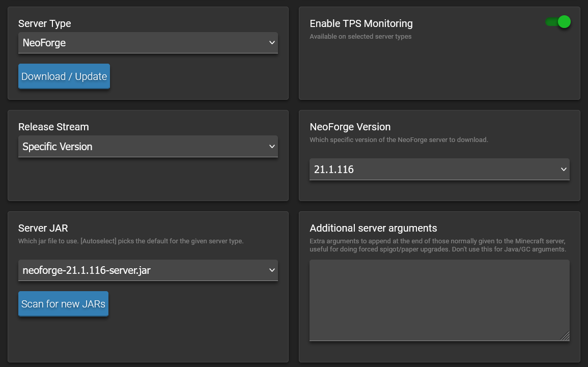This screenshot has width=588, height=367.
Task: Click inside the Additional server arguments textbox
Action: tap(439, 300)
